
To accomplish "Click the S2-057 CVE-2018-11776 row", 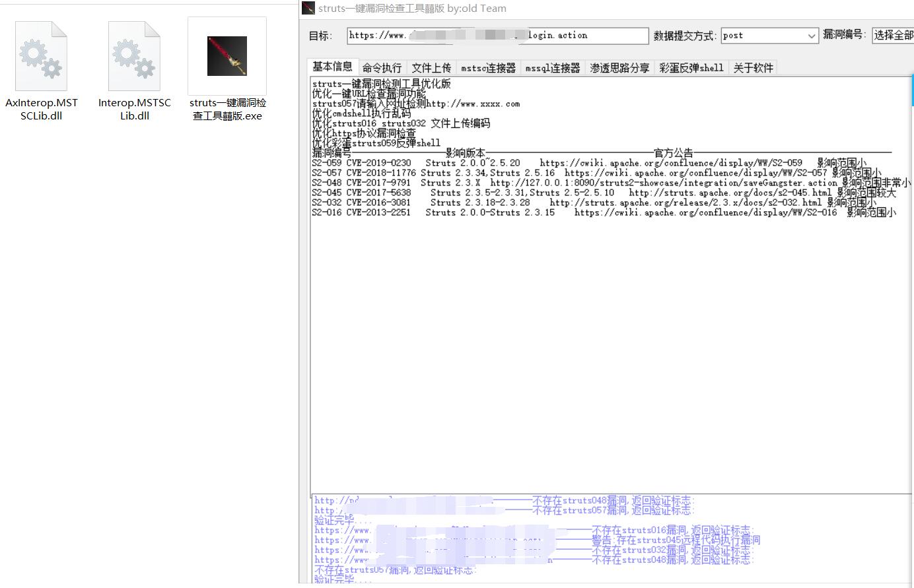I will (596, 173).
